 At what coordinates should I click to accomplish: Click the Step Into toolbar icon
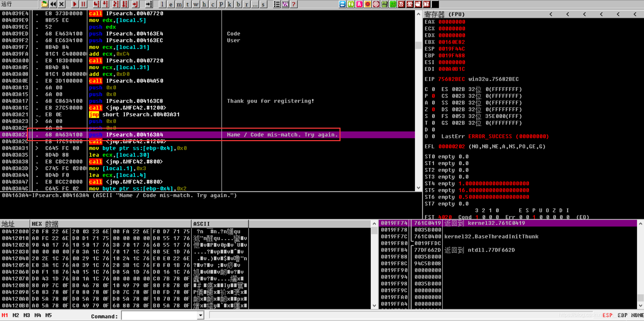tap(97, 4)
